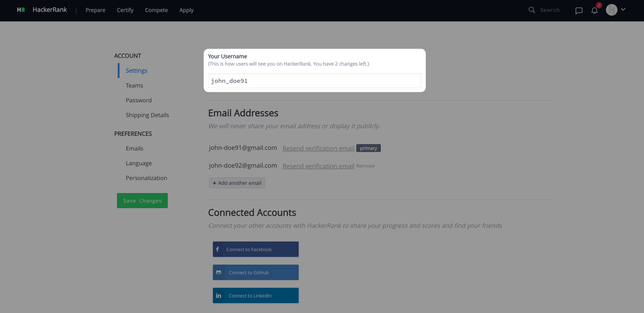Click the Connected Accounts heading

pyautogui.click(x=252, y=213)
